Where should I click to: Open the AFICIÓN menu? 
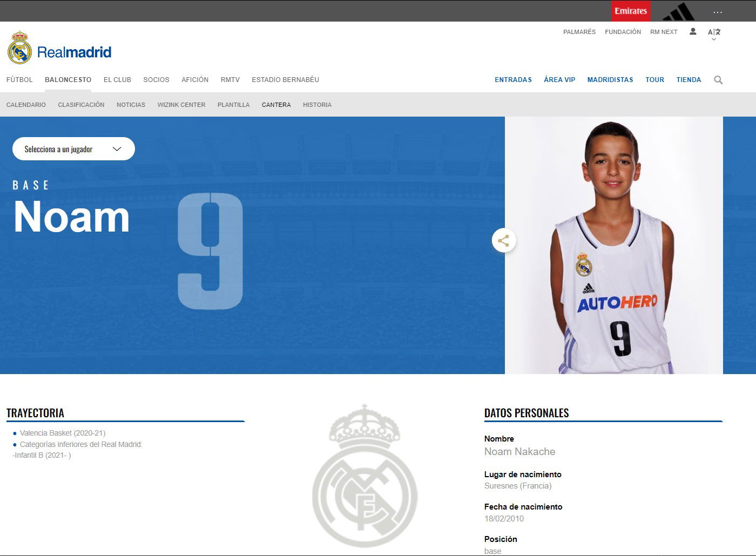[x=195, y=79]
